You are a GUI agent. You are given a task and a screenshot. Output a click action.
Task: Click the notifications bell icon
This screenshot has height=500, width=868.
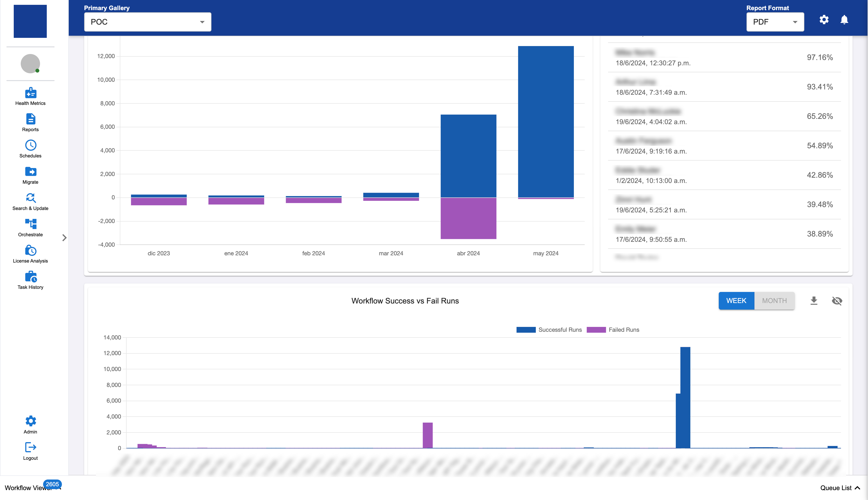[x=844, y=20]
